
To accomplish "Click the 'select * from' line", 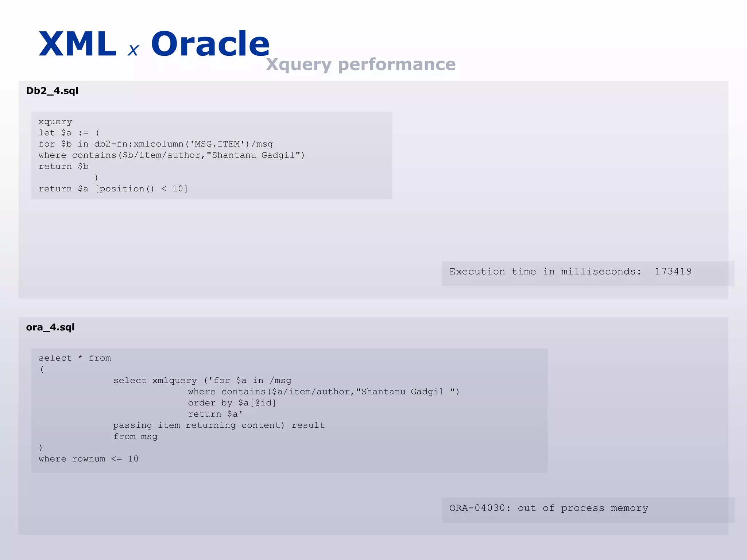I will [75, 358].
